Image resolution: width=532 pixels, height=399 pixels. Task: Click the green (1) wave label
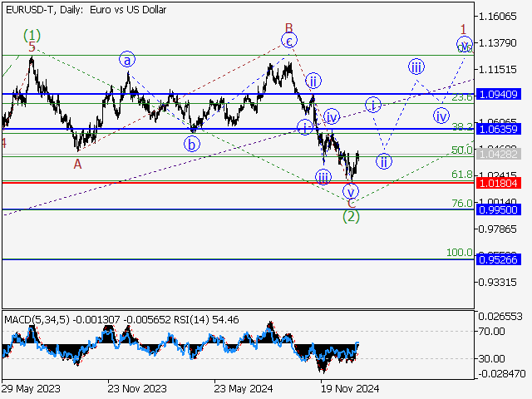(32, 35)
